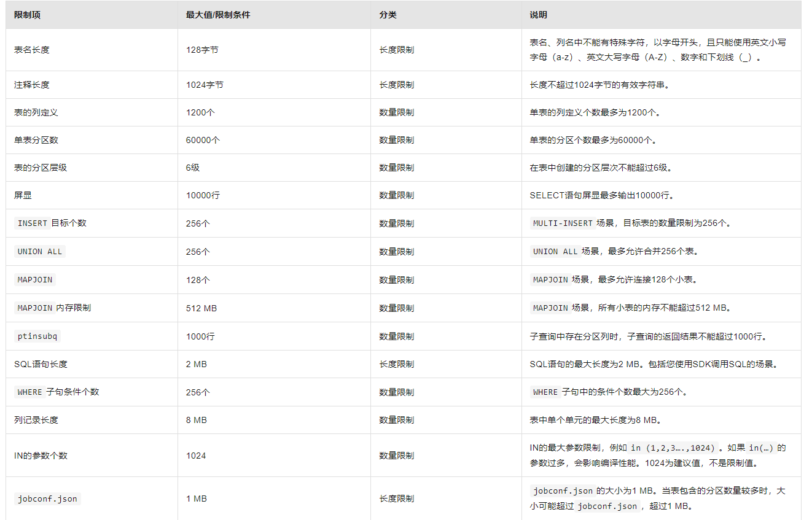Image resolution: width=812 pixels, height=520 pixels.
Task: Click 数量限制 in the 表的列定义 row
Action: pos(397,112)
